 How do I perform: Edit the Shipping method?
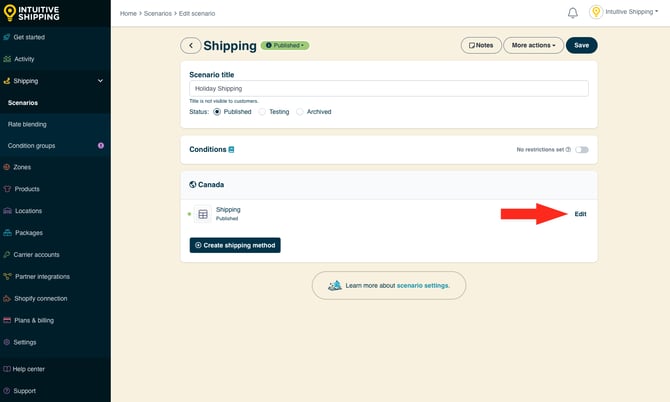[x=580, y=214]
